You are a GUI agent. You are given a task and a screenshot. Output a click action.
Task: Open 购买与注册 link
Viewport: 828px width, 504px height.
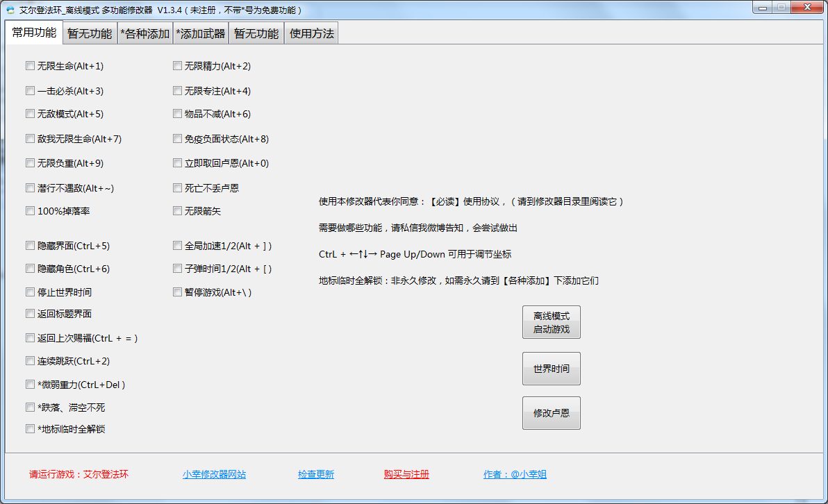(406, 474)
